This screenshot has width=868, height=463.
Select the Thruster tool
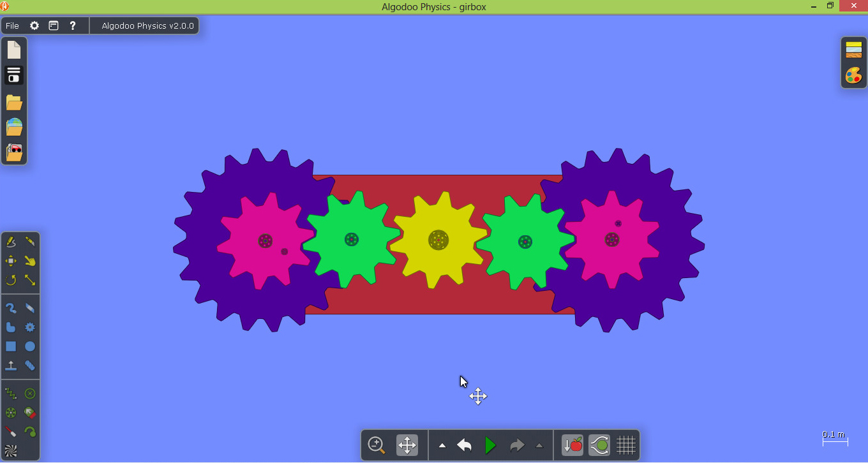point(30,413)
